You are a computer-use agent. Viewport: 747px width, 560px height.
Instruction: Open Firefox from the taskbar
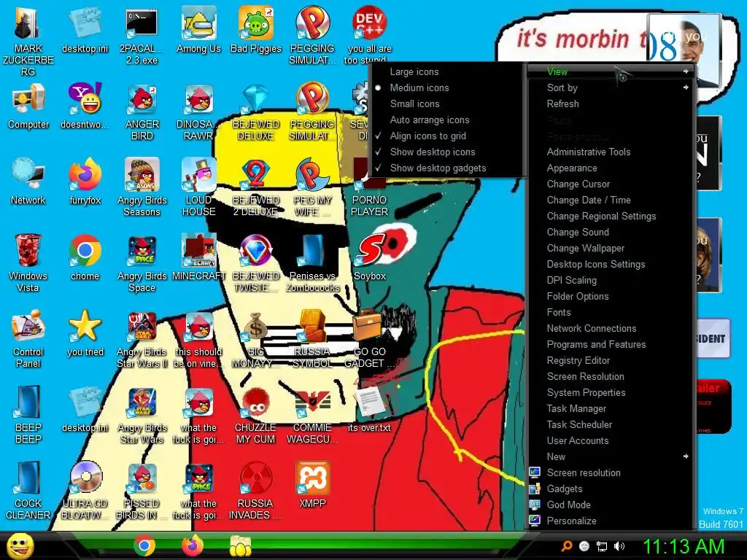(193, 545)
